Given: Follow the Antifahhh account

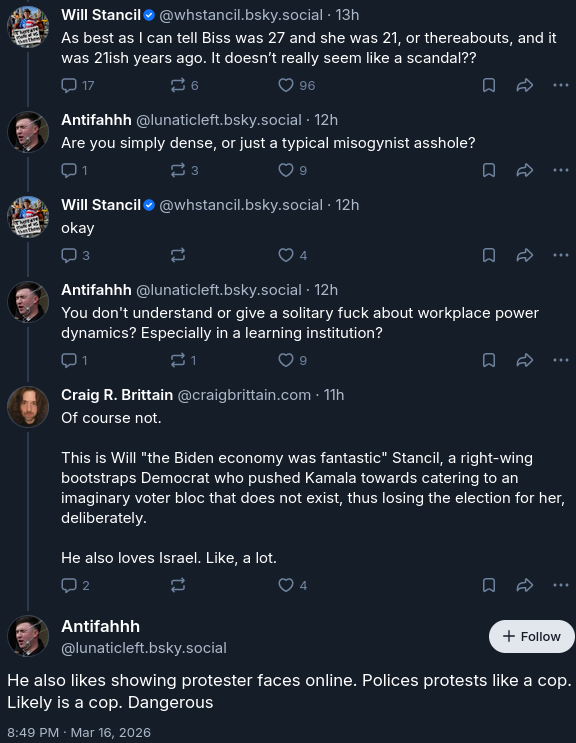Looking at the screenshot, I should [531, 636].
